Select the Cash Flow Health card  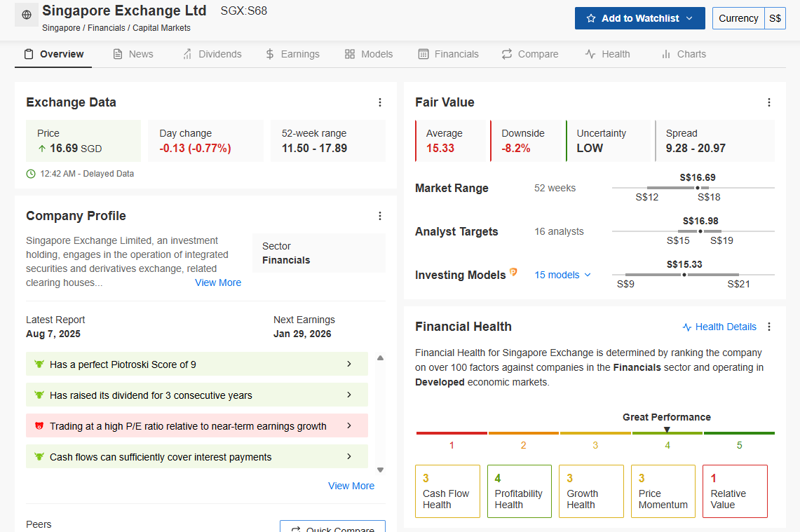447,491
